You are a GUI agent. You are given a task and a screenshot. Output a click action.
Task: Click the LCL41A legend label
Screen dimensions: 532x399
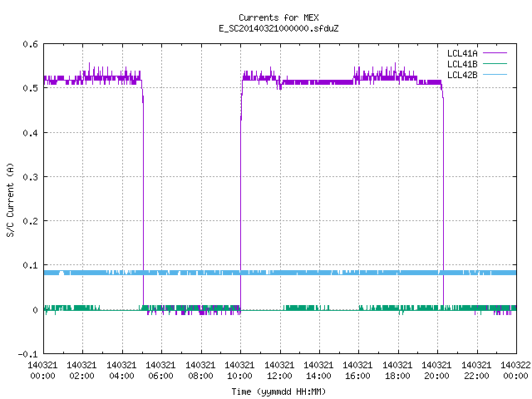[x=462, y=53]
